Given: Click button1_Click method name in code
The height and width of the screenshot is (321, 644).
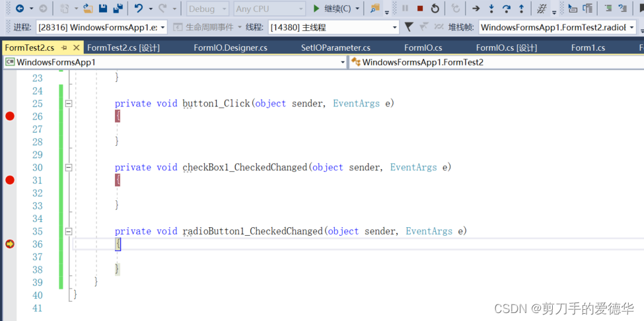Looking at the screenshot, I should tap(216, 104).
